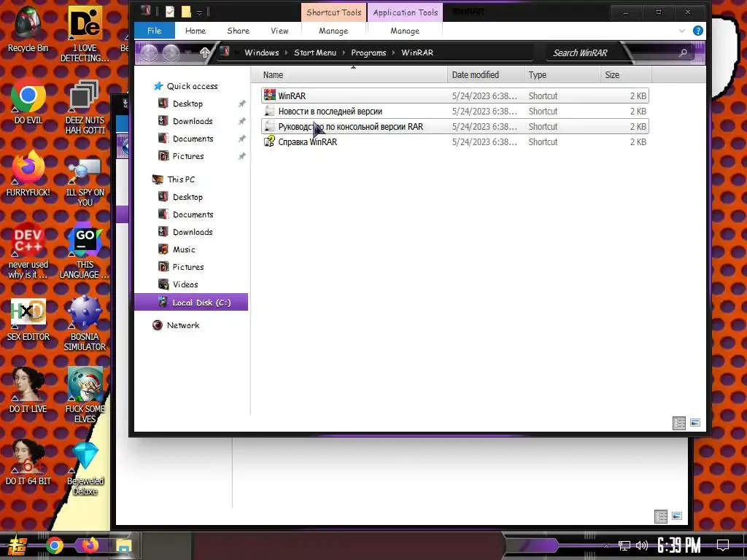The width and height of the screenshot is (747, 560).
Task: Open notification center in taskbar
Action: point(723,545)
